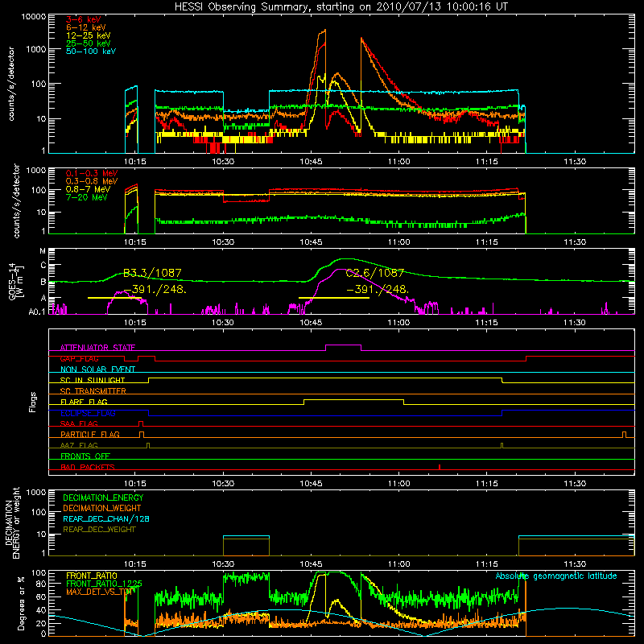Select the 6-12 keV legend label
The image size is (644, 644).
pos(86,27)
